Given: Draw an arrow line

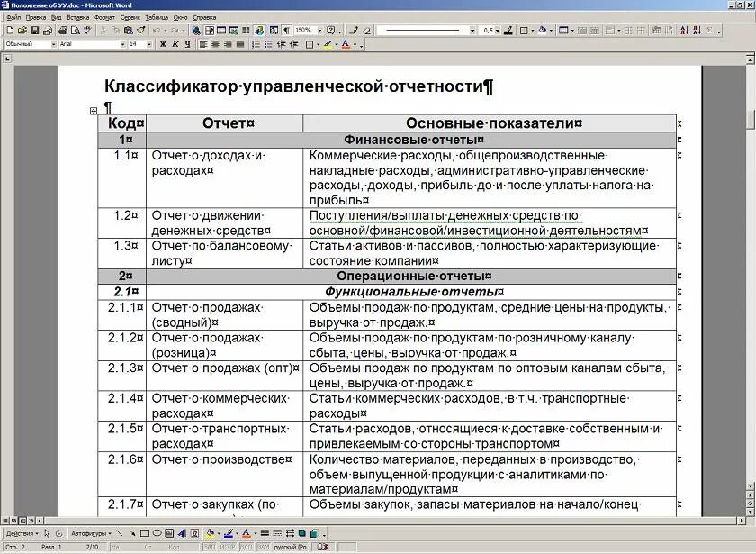Looking at the screenshot, I should click(x=132, y=533).
